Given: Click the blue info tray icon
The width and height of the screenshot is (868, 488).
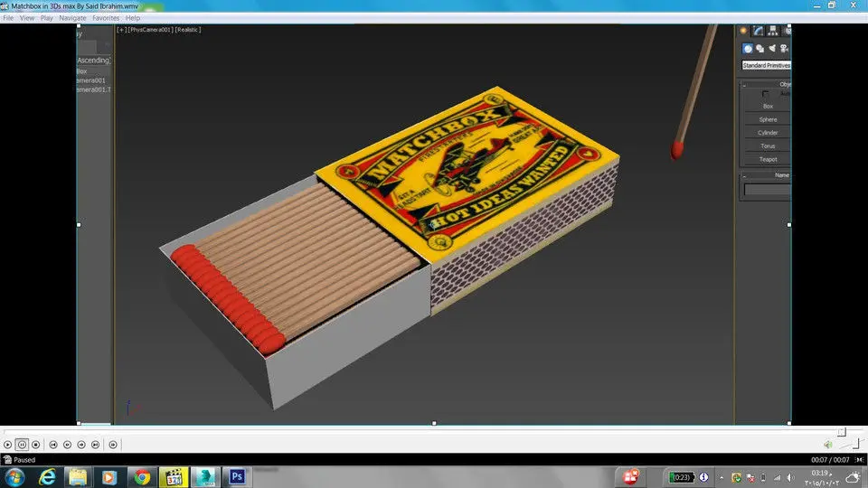Looking at the screenshot, I should click(703, 477).
